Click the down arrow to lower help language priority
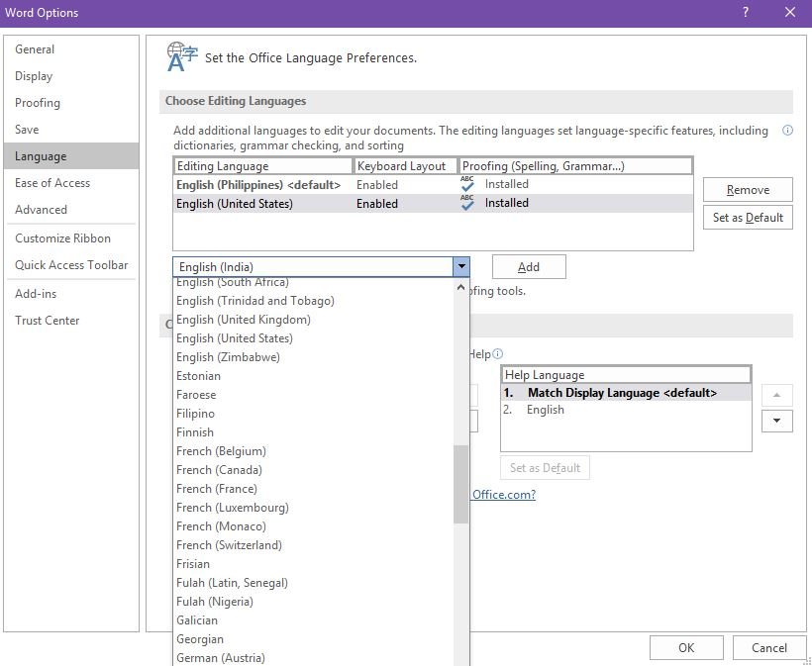812x666 pixels. pos(777,421)
